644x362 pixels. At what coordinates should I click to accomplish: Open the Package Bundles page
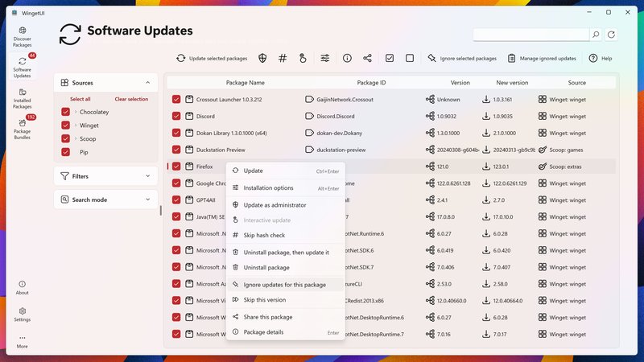[22, 127]
